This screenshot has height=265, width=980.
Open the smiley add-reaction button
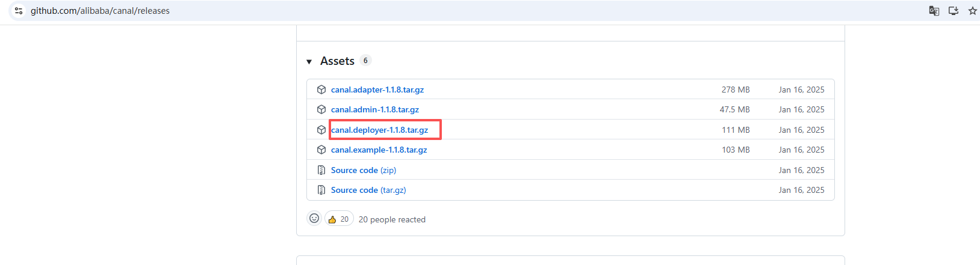[x=314, y=218]
